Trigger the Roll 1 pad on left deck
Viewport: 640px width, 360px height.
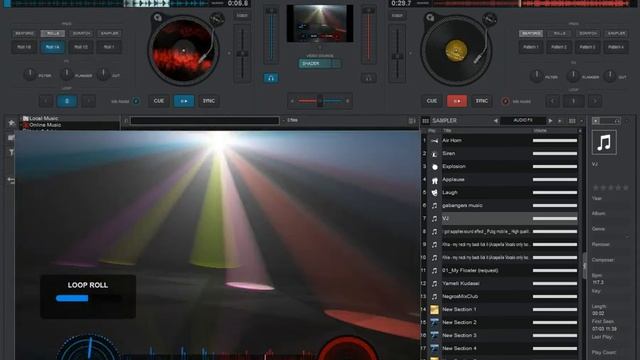click(x=109, y=47)
